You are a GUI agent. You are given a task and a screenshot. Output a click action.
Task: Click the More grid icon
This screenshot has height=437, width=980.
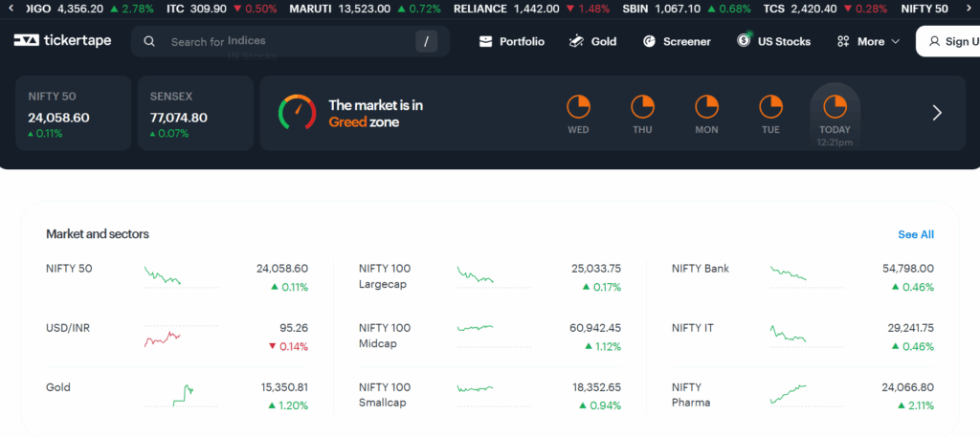tap(843, 41)
